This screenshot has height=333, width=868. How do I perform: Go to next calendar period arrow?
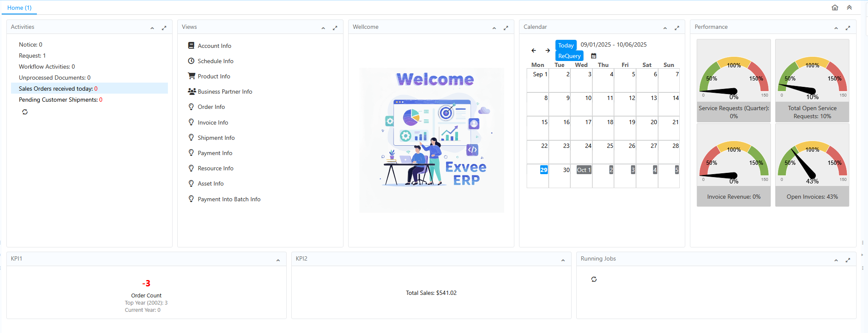(547, 50)
